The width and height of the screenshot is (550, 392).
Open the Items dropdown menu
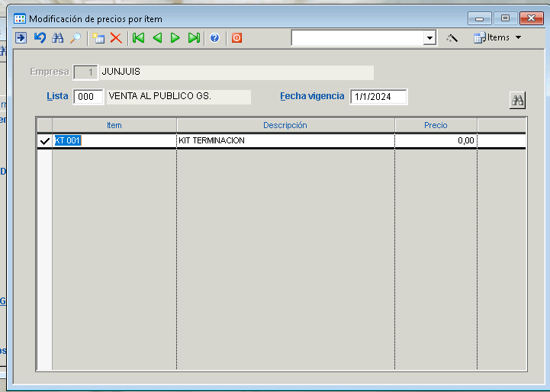(x=497, y=37)
